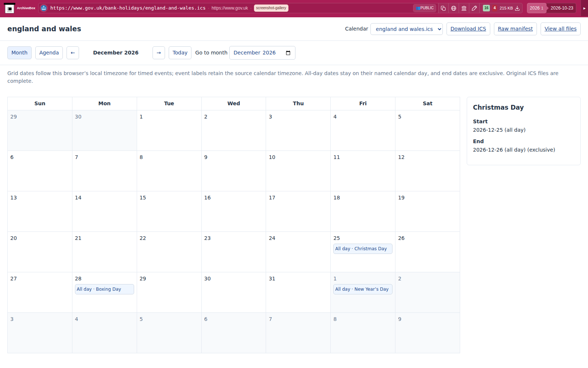The image size is (588, 368).
Task: Expand the sidebar arrow at header edge
Action: pyautogui.click(x=584, y=8)
